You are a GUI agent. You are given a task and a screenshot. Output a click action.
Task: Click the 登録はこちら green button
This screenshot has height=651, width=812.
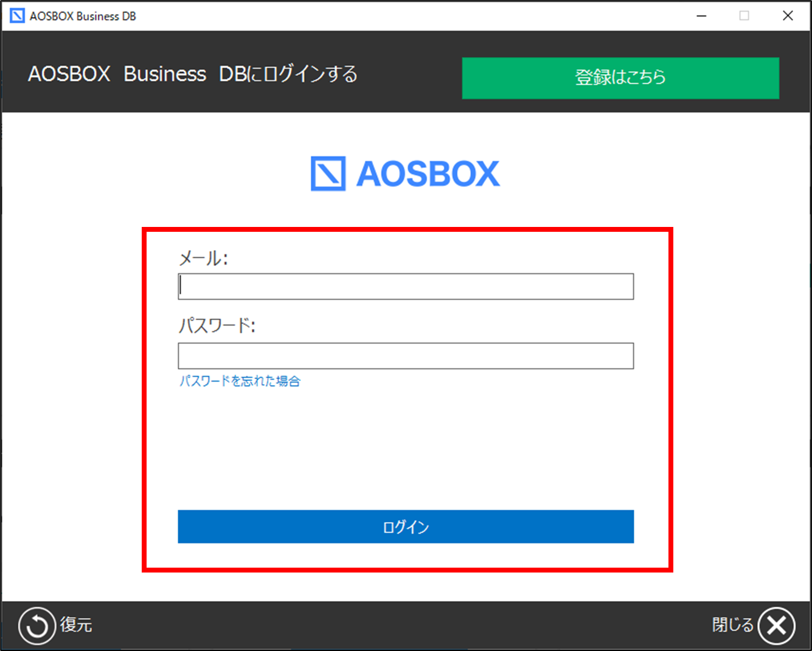tap(620, 78)
